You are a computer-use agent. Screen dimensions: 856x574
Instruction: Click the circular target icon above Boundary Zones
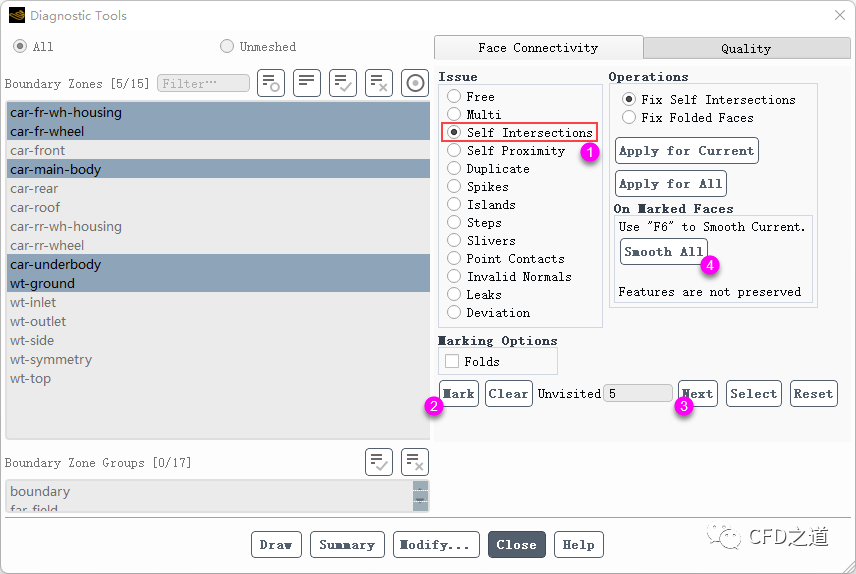coord(415,83)
